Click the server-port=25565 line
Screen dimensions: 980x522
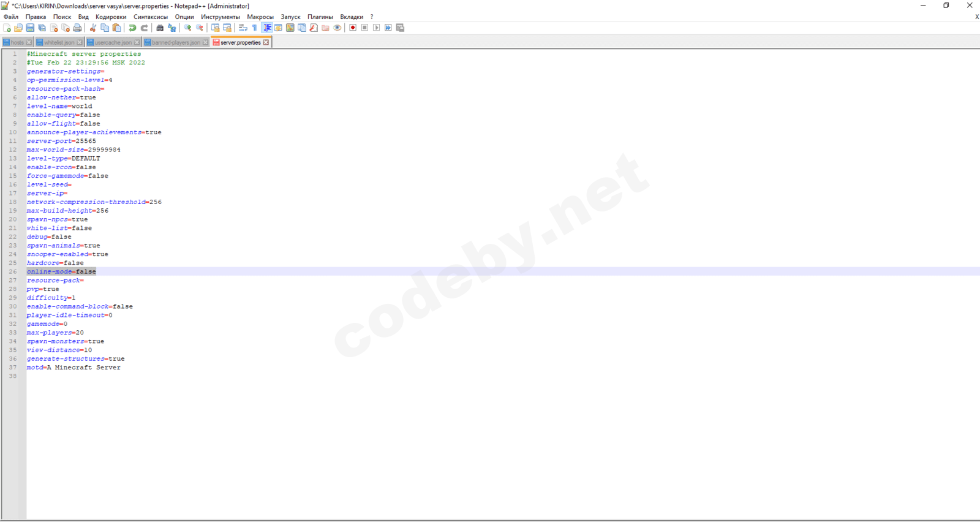point(61,141)
